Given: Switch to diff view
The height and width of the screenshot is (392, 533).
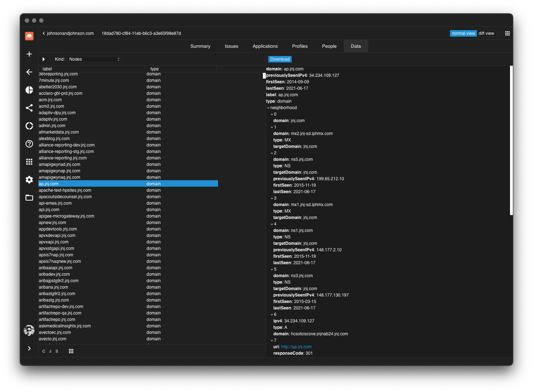Looking at the screenshot, I should coord(486,33).
